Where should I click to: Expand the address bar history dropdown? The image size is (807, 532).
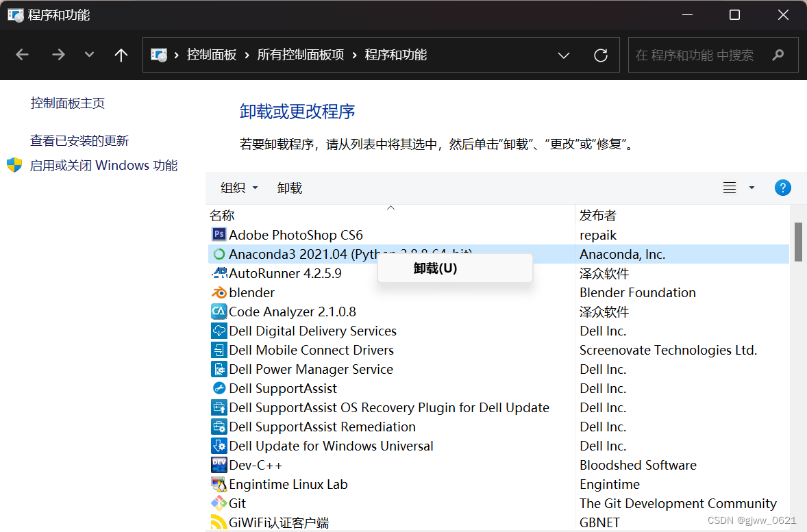point(564,55)
